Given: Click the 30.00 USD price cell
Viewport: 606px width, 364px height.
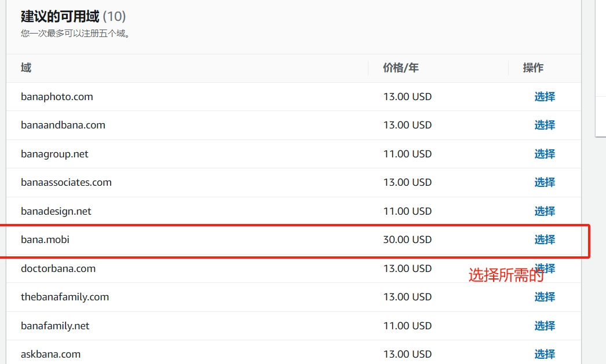Looking at the screenshot, I should 407,240.
